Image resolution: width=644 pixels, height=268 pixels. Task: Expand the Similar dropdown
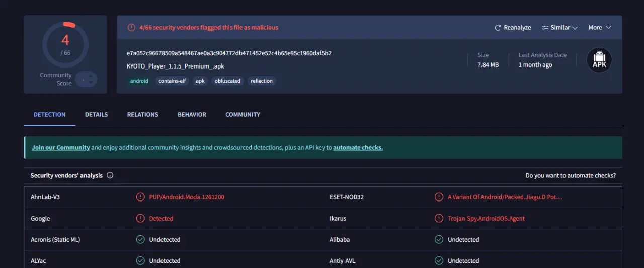point(559,28)
